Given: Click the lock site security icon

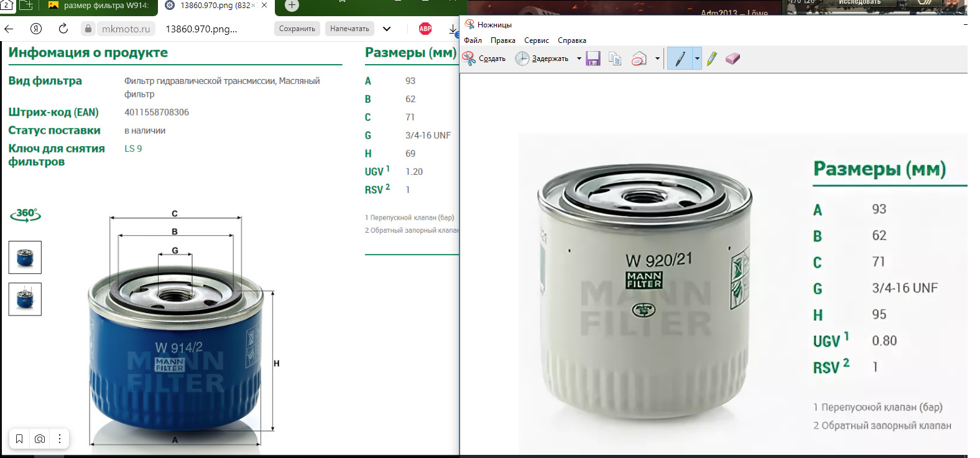Looking at the screenshot, I should tap(88, 29).
